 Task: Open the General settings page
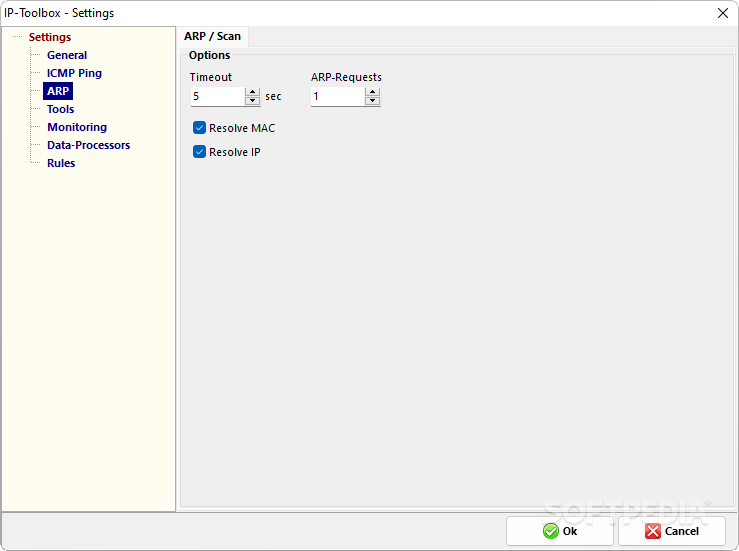[67, 55]
